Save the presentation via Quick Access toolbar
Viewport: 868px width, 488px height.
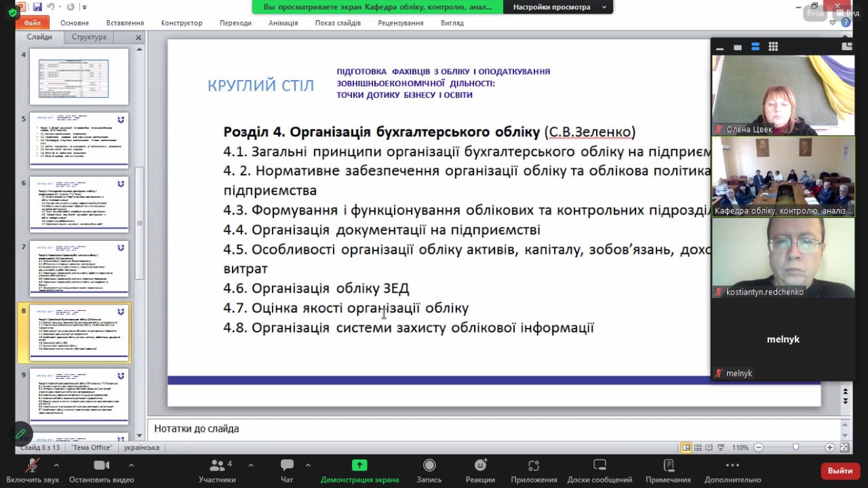point(37,6)
